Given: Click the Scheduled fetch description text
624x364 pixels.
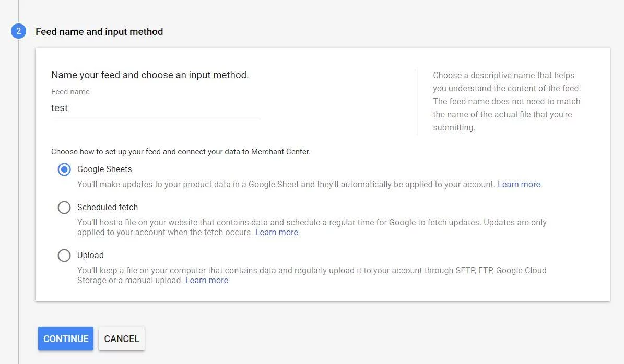Looking at the screenshot, I should [311, 223].
